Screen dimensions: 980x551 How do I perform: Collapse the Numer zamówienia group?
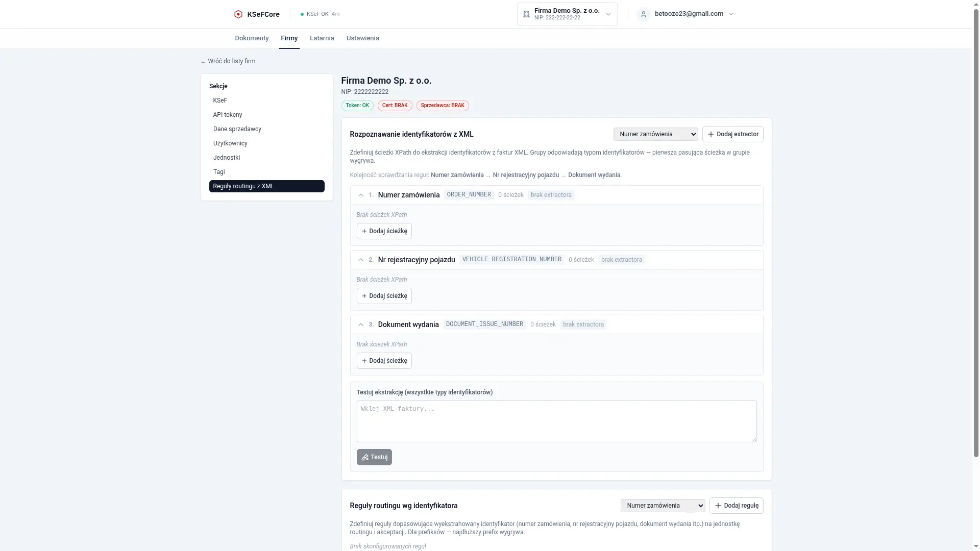[361, 195]
